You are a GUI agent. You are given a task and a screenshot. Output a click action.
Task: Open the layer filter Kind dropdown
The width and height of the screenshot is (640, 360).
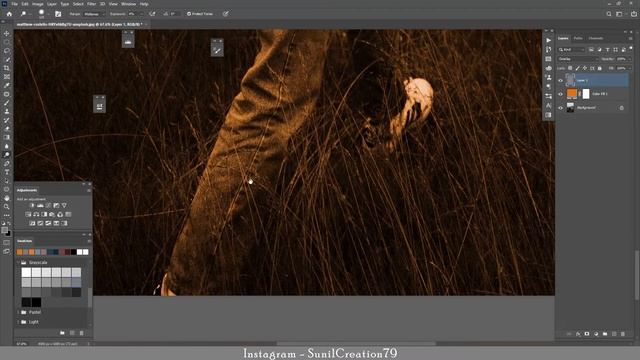coord(572,49)
